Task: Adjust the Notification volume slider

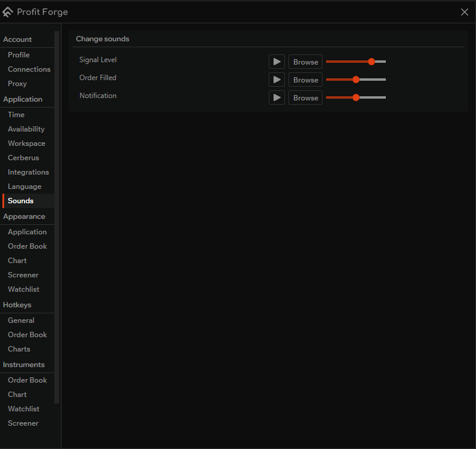Action: [356, 97]
